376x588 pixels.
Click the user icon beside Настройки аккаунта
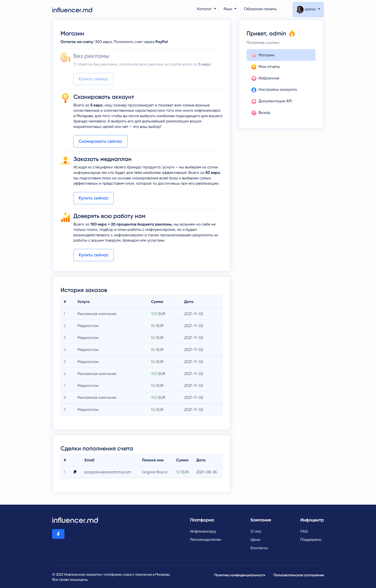(254, 90)
